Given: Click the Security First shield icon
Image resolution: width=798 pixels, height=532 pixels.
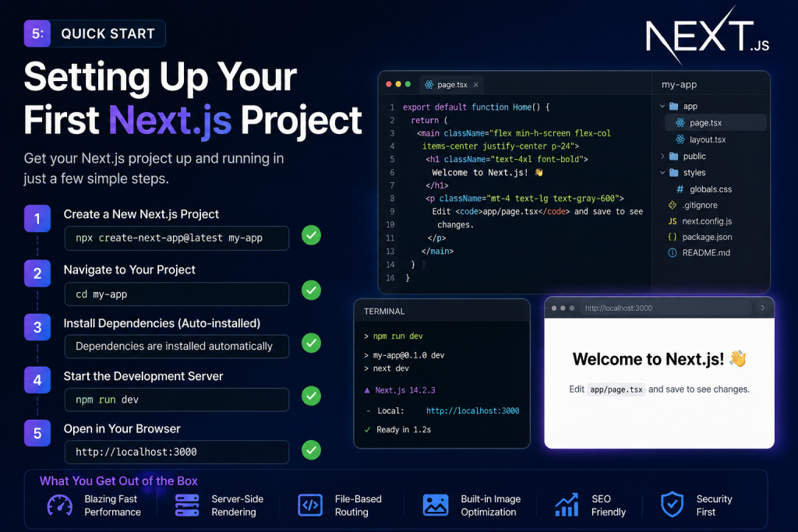Looking at the screenshot, I should [x=672, y=505].
